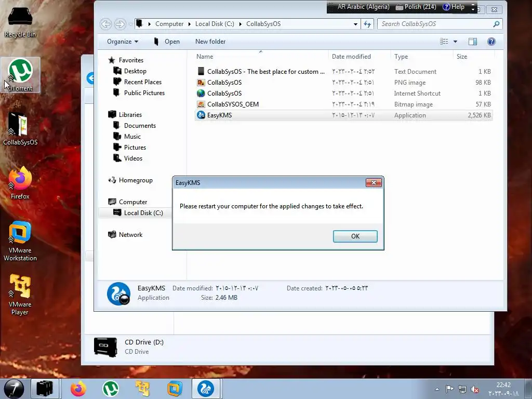This screenshot has width=532, height=399.
Task: Select the CollabSysOS PNG image file
Action: 344,83
